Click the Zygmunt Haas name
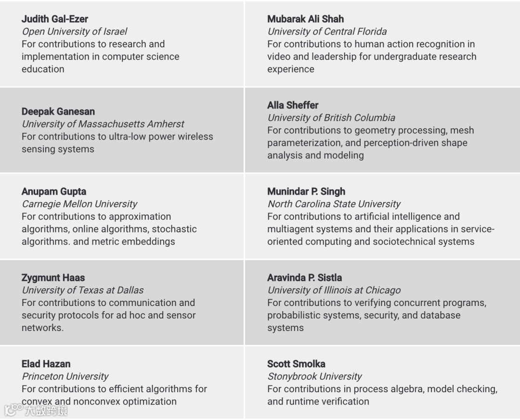This screenshot has width=520, height=420. (53, 278)
